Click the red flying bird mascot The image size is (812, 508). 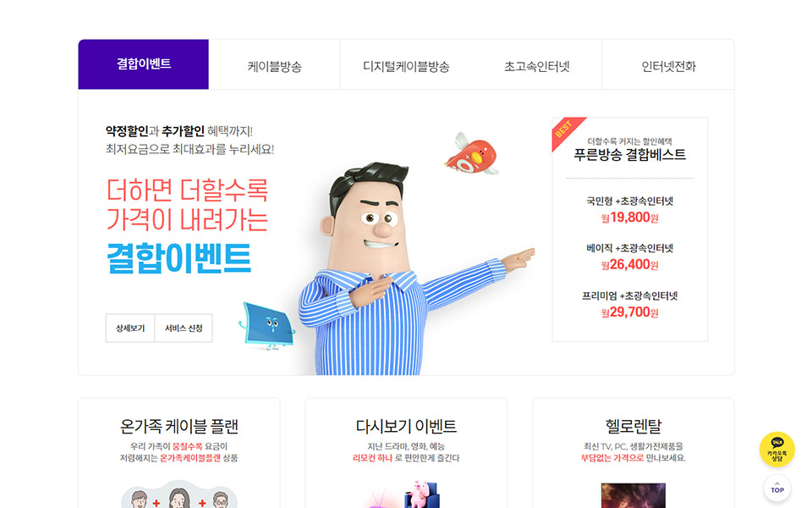point(471,154)
